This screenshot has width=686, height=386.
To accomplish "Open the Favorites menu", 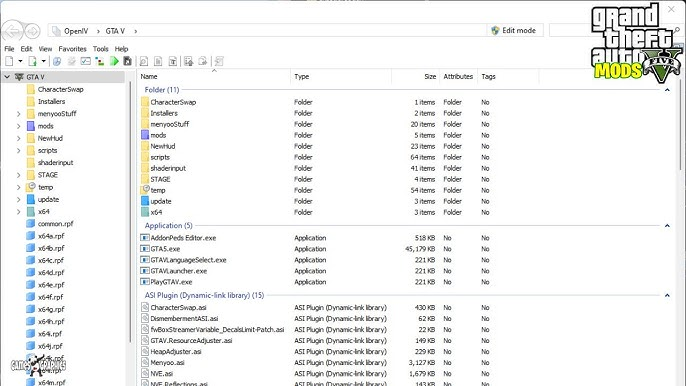I will tap(72, 49).
